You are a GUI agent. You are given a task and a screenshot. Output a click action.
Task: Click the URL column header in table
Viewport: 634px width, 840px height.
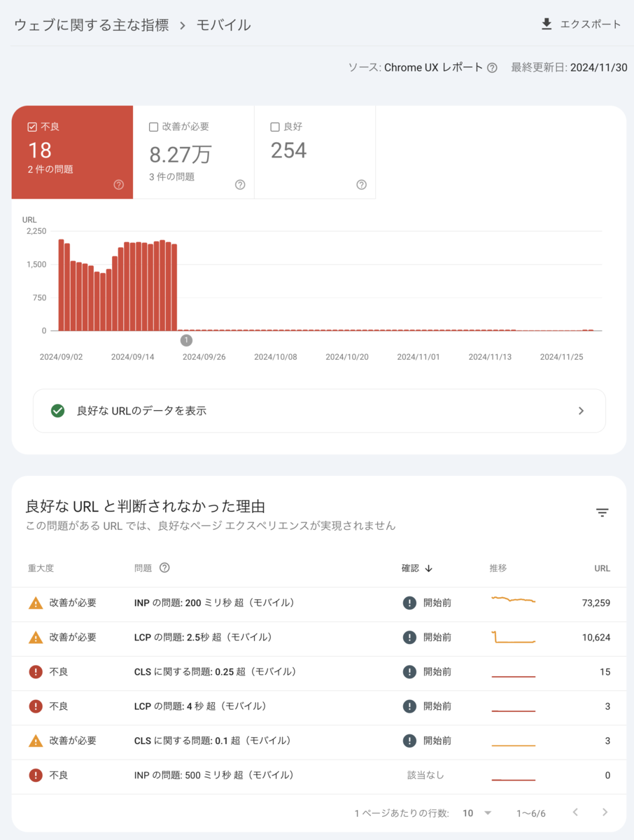[x=602, y=568]
